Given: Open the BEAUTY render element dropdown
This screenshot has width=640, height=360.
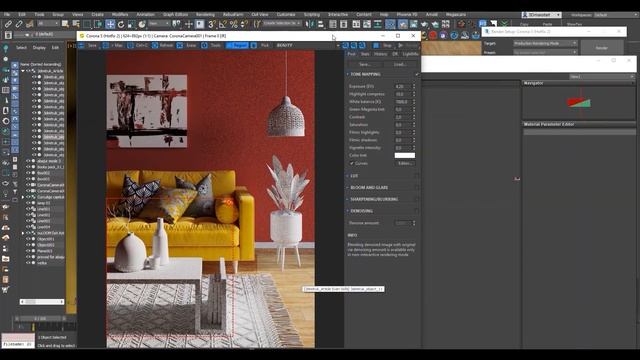Looking at the screenshot, I should (308, 45).
